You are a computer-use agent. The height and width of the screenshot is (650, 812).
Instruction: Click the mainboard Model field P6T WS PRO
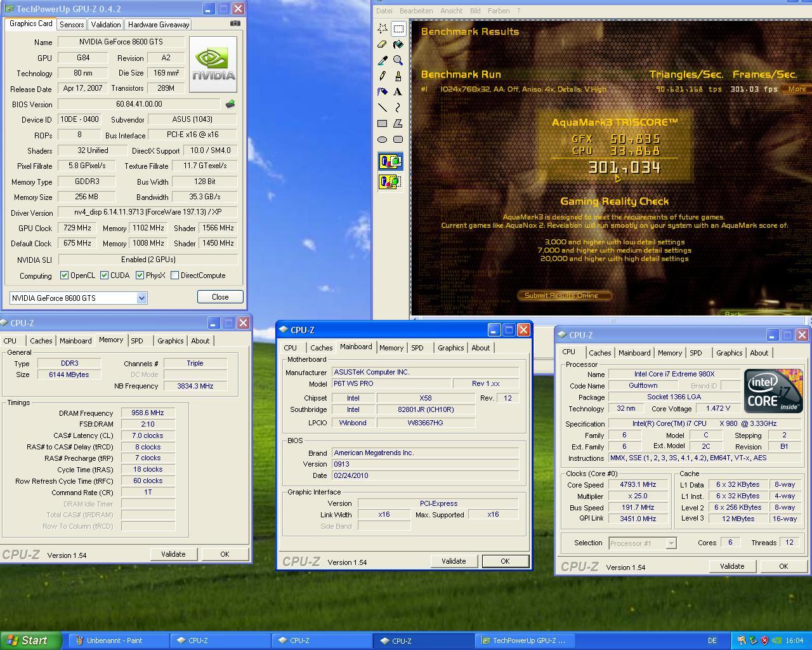point(391,383)
